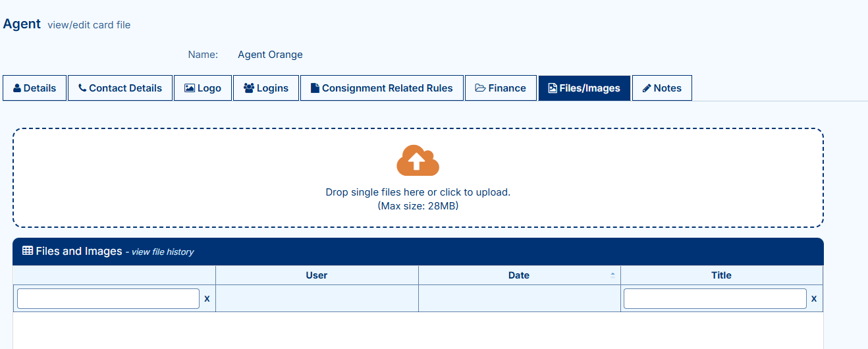Click the orange cloud upload icon
The image size is (868, 349).
[418, 160]
